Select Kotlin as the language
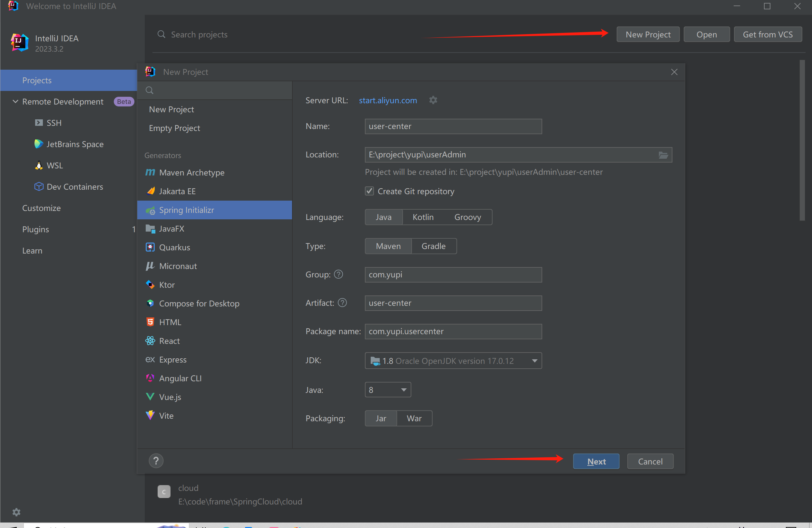Viewport: 812px width, 528px height. pos(423,217)
